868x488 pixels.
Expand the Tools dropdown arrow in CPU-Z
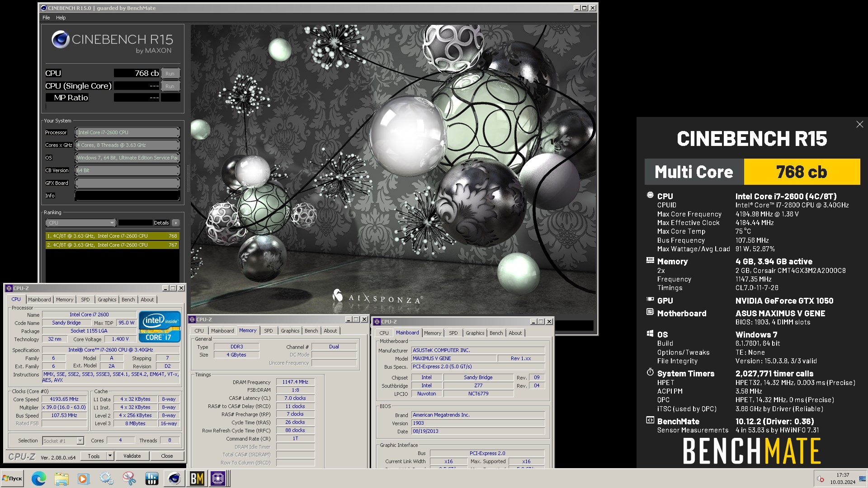pyautogui.click(x=110, y=456)
